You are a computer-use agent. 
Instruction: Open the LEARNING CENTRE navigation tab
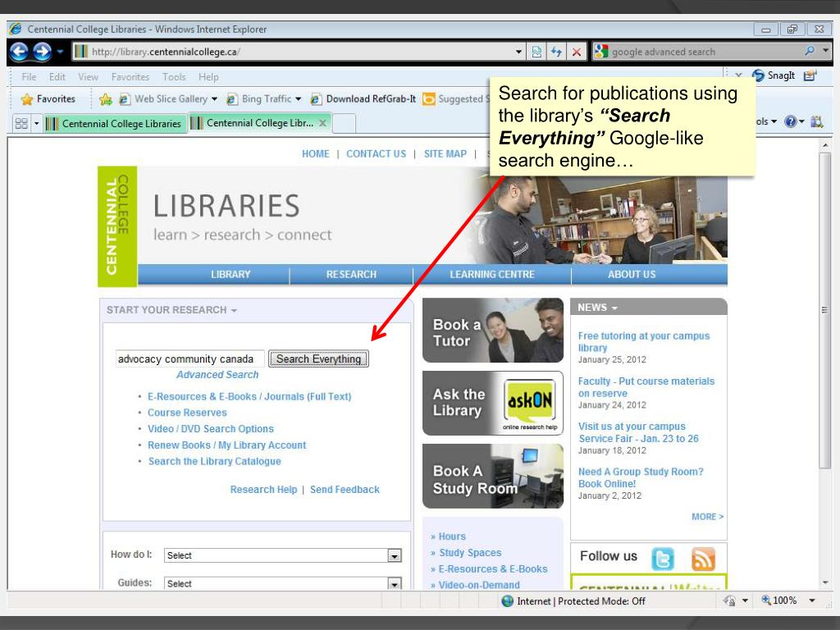[492, 274]
